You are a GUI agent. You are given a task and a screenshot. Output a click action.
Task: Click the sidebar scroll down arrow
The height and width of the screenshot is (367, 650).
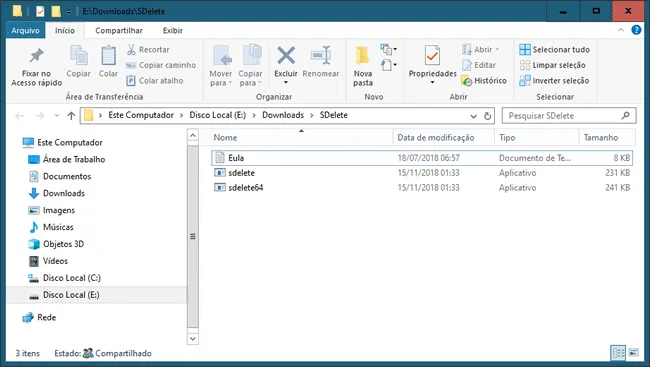pyautogui.click(x=193, y=339)
